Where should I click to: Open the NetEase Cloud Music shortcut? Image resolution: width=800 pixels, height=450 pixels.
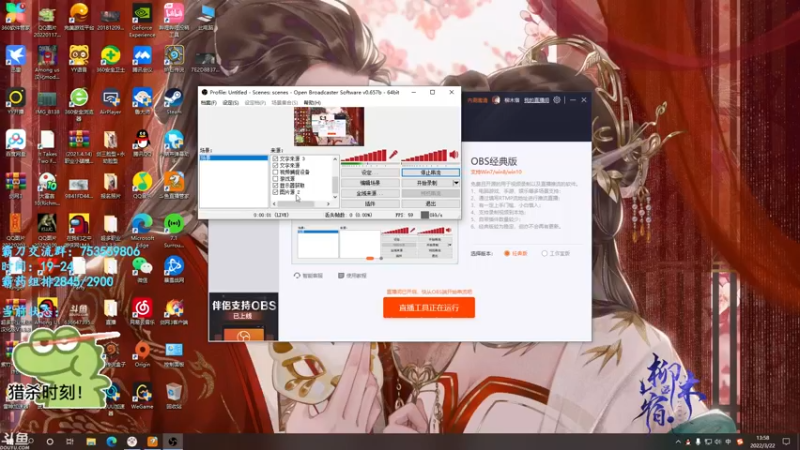142,311
